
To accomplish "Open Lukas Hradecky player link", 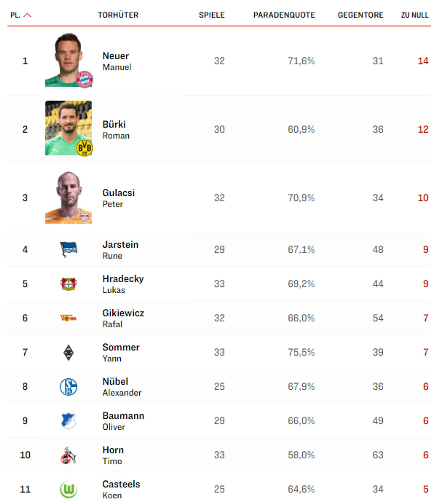I will tap(123, 284).
